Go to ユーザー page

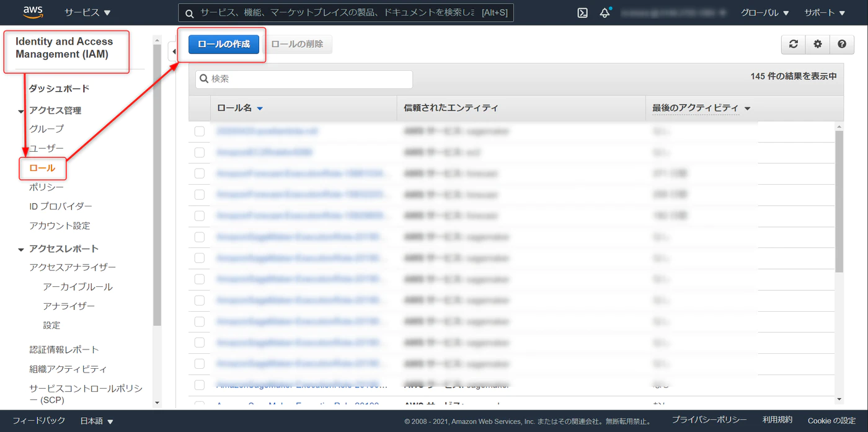click(46, 148)
